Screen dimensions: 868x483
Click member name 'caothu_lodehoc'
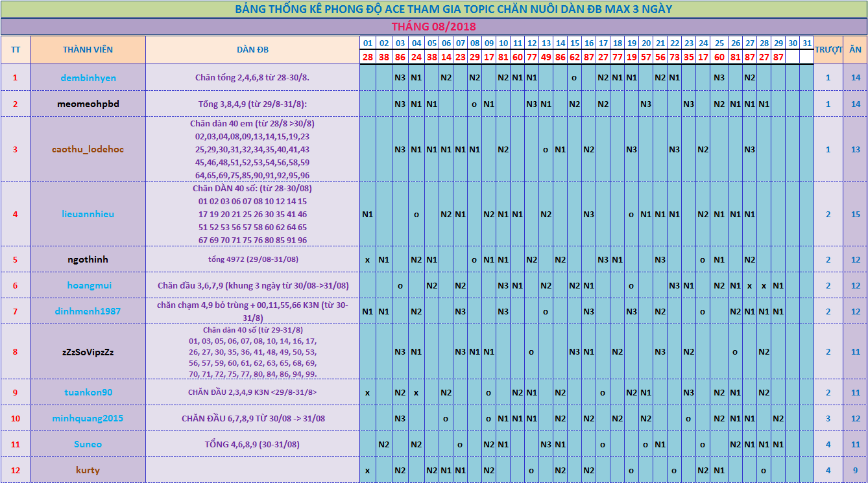click(88, 149)
